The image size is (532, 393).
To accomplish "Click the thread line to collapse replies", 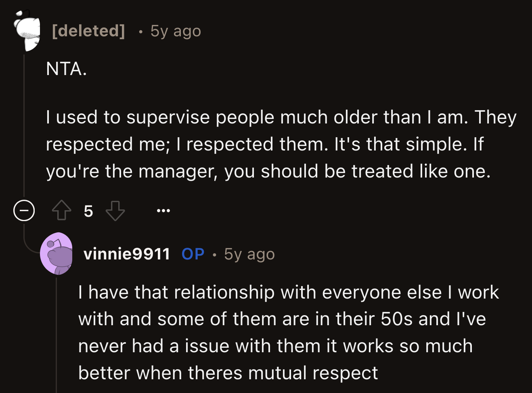I will (25, 121).
